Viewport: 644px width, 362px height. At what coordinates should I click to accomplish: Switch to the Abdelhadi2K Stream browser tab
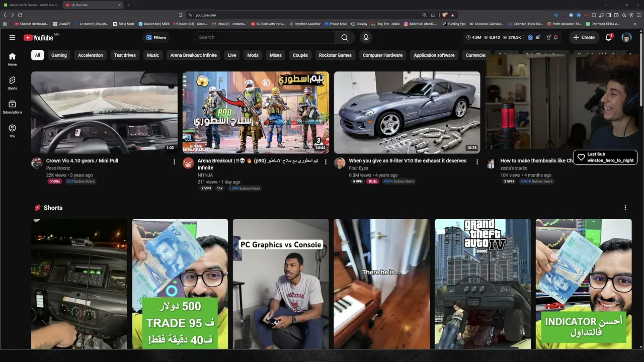tap(30, 5)
